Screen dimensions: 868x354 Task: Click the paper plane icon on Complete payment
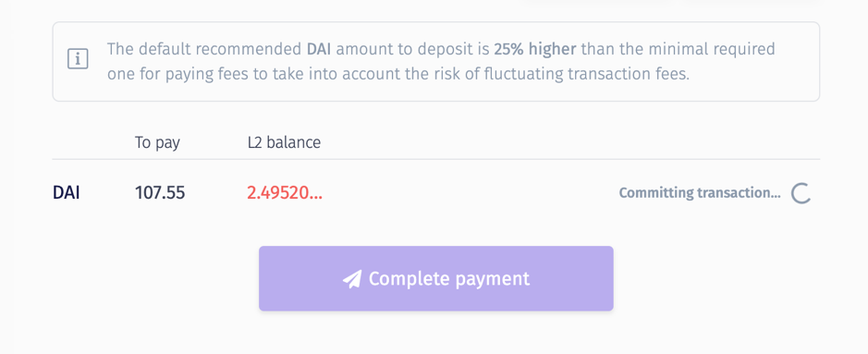[352, 279]
